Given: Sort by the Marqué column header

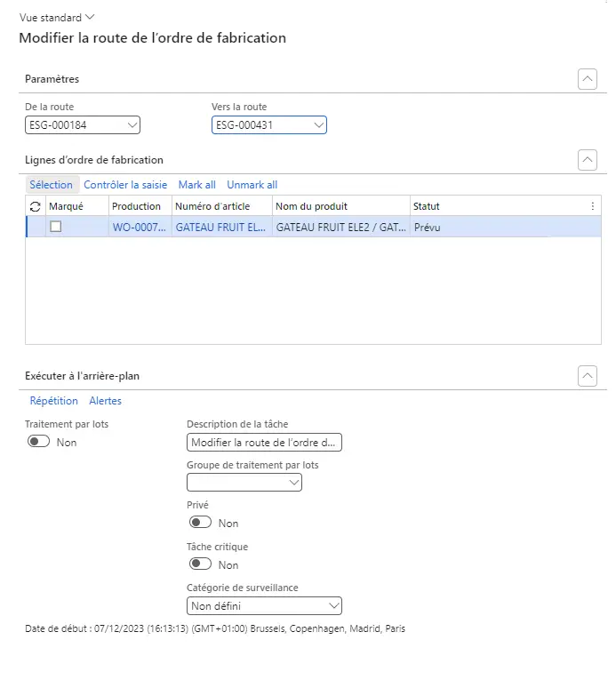Looking at the screenshot, I should tap(76, 206).
